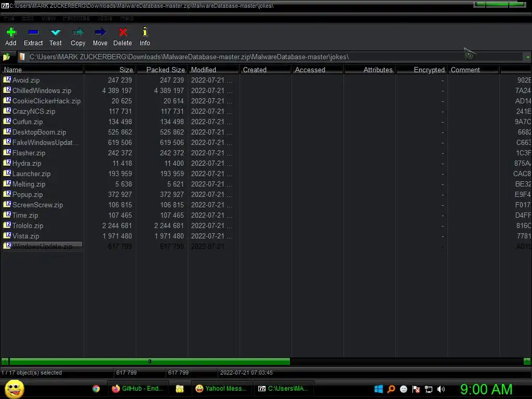Click the horizontal scrollbar thumb
This screenshot has height=399, width=532.
coord(150,362)
